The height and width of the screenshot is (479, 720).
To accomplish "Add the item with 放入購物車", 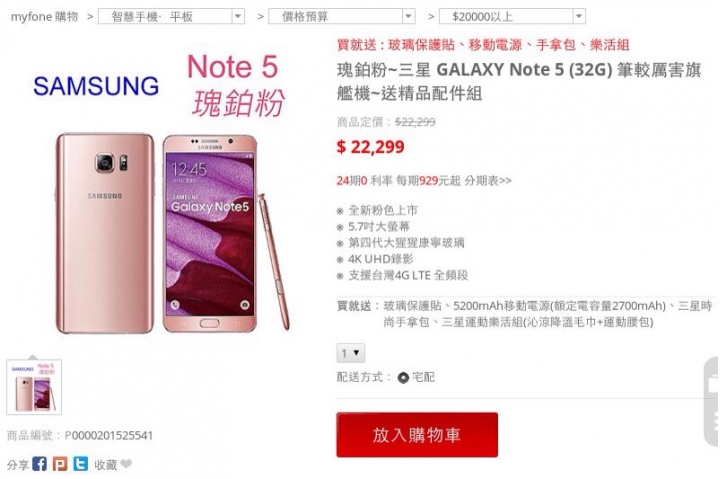I will point(417,434).
